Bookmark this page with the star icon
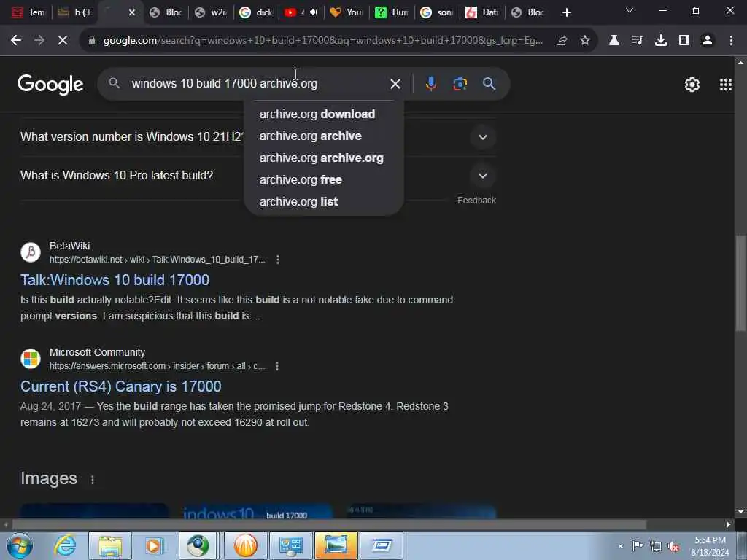This screenshot has height=560, width=747. point(585,41)
